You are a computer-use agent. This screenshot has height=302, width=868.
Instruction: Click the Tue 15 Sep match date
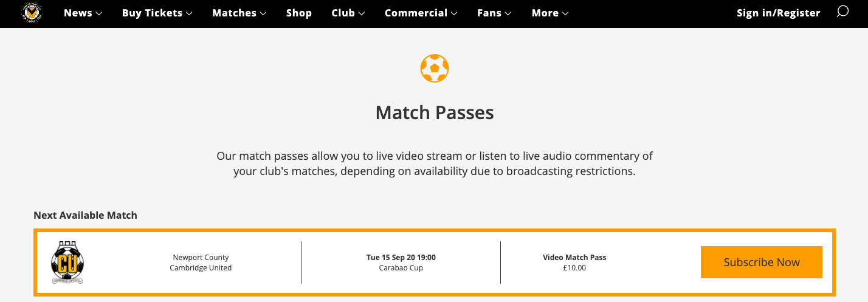click(401, 258)
